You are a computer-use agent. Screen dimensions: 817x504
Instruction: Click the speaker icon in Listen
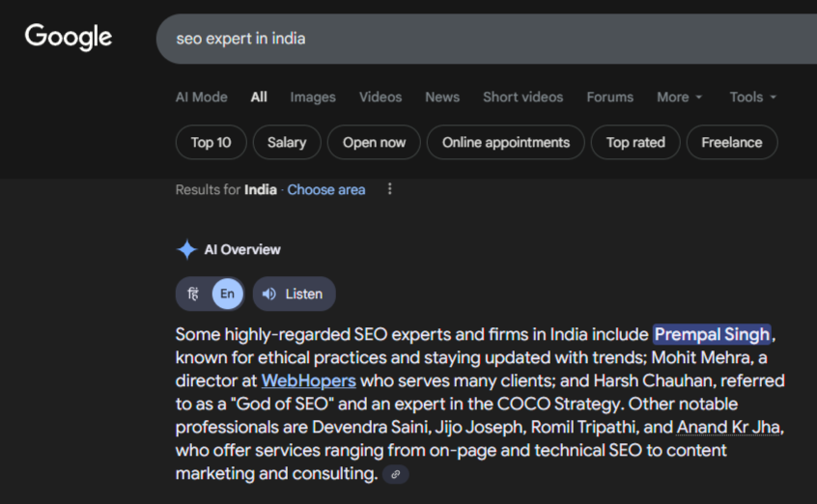[x=269, y=294]
